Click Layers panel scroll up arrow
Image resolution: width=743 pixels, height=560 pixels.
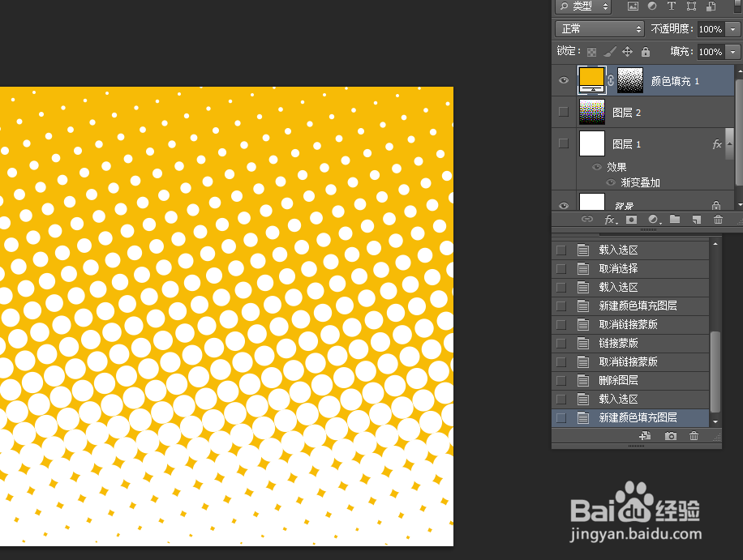coord(739,71)
